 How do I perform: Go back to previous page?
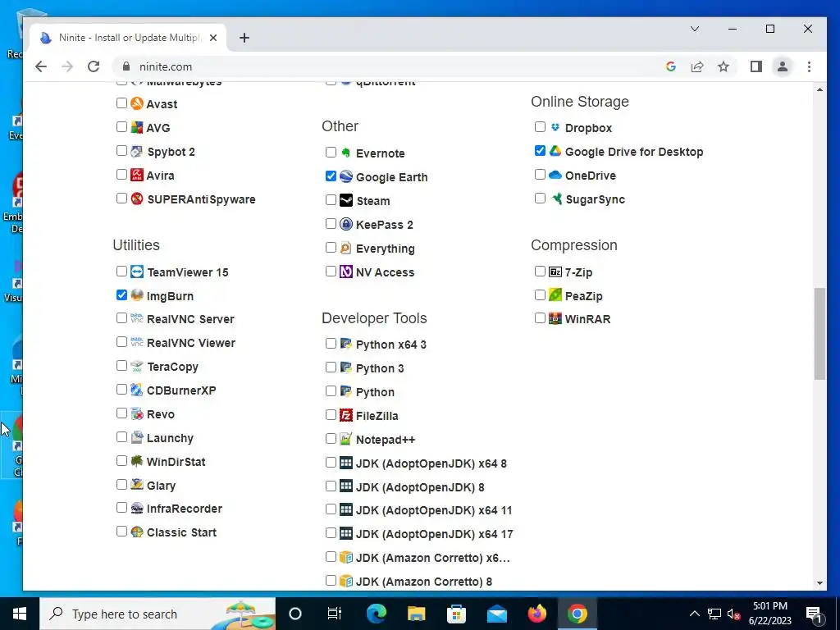[x=41, y=67]
